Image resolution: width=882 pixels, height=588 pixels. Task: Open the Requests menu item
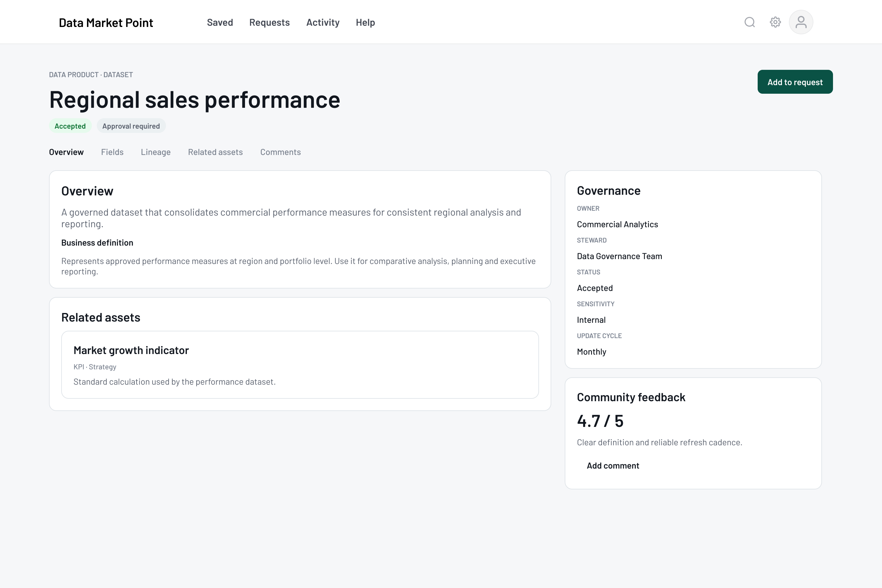[x=269, y=22]
